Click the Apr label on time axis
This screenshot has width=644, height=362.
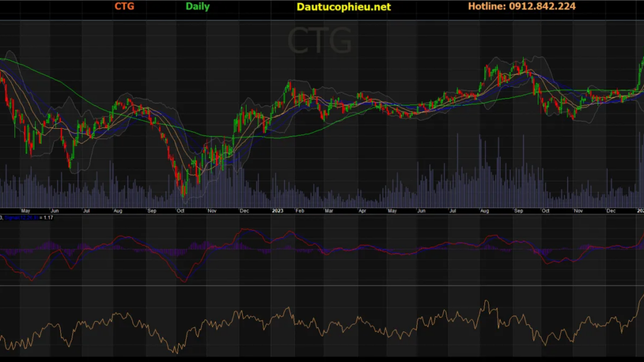tap(362, 212)
